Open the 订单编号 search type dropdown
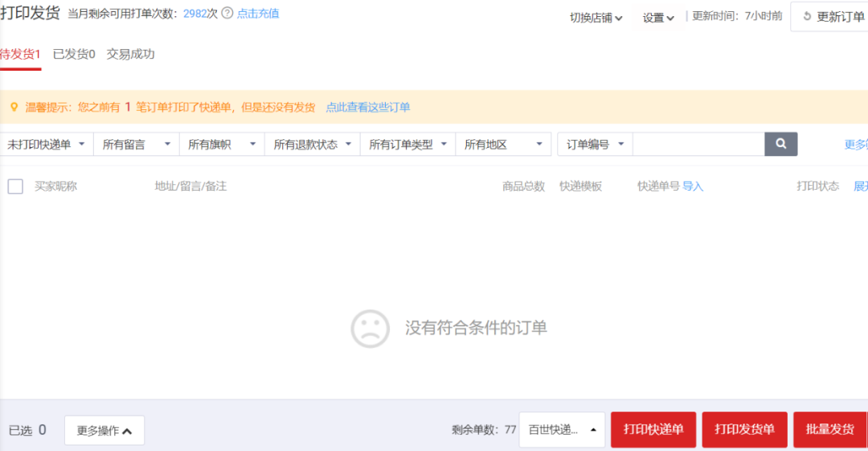 click(x=595, y=145)
